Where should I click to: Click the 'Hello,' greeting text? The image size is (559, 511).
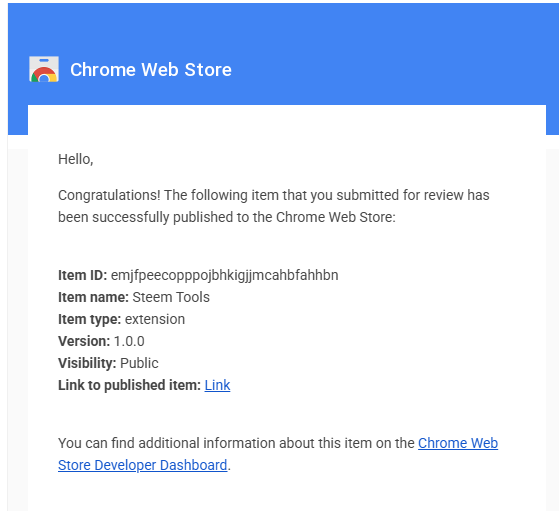(76, 159)
